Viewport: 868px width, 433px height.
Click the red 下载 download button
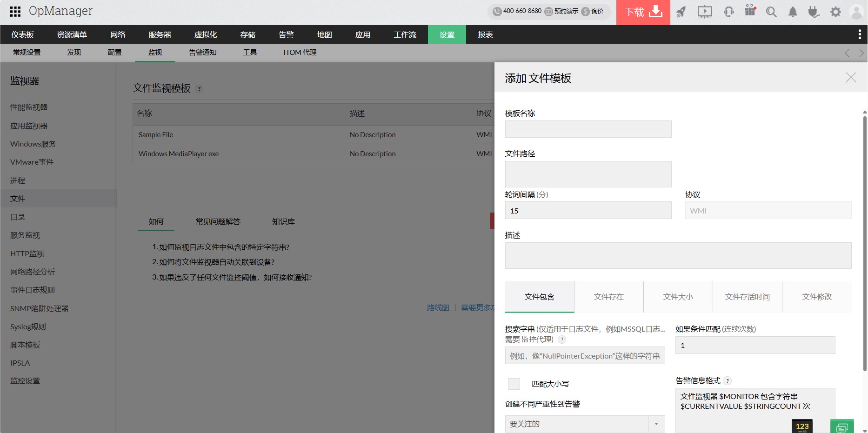[x=643, y=12]
